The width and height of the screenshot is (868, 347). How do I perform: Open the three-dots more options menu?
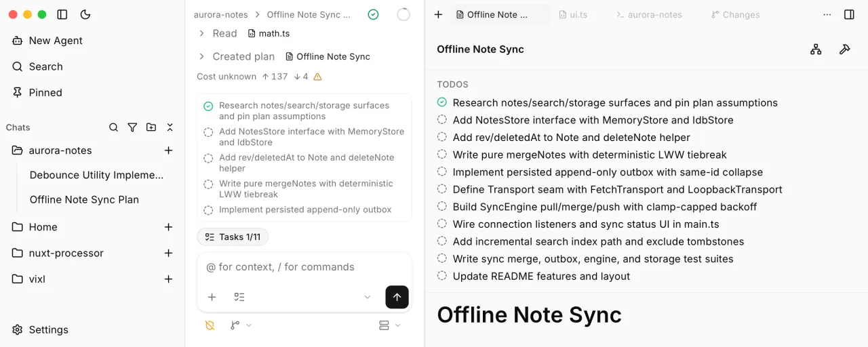click(827, 14)
